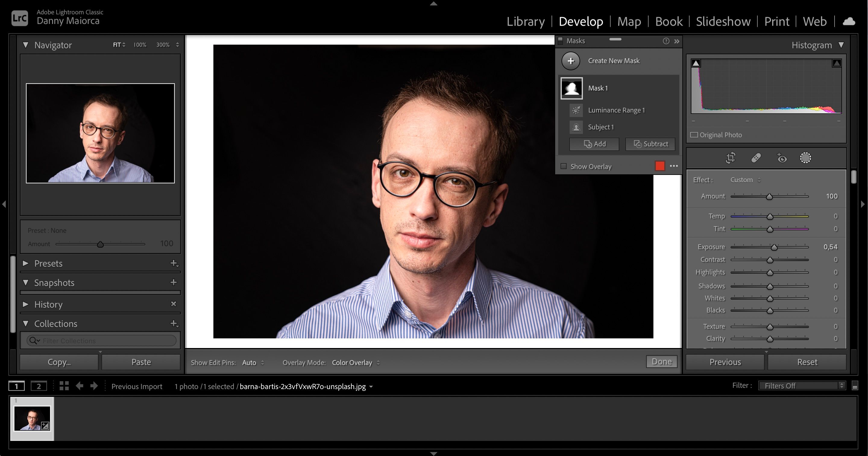Click the Done button to finish masking
868x456 pixels.
point(662,361)
